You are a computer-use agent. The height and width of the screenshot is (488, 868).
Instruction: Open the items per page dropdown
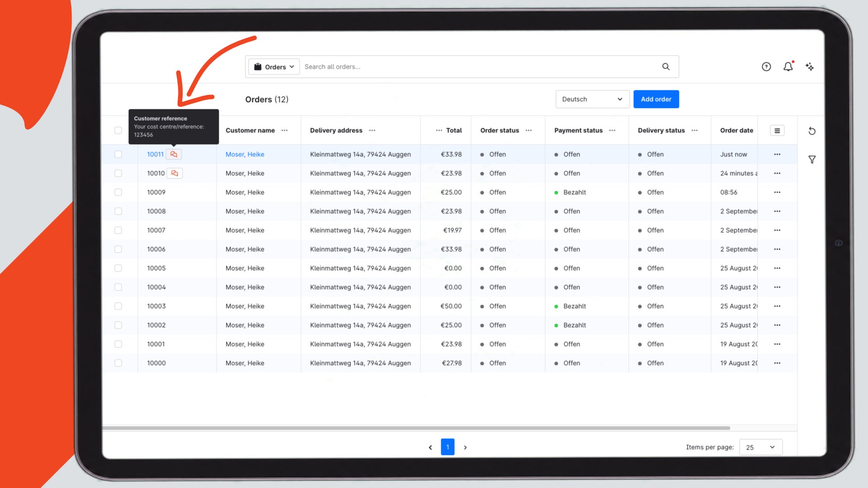point(760,447)
